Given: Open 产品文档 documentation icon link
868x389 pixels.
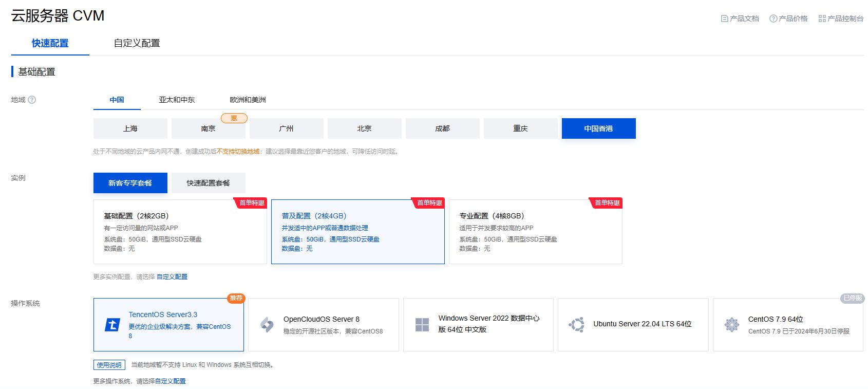Looking at the screenshot, I should pyautogui.click(x=725, y=18).
